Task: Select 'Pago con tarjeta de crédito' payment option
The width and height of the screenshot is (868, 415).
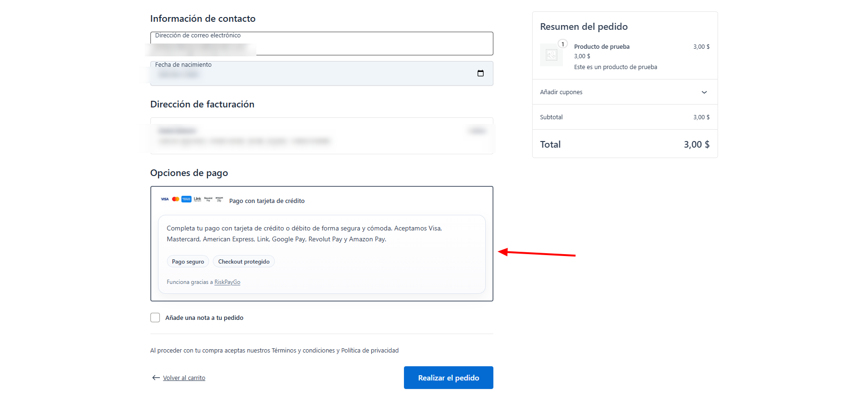Action: [x=267, y=201]
